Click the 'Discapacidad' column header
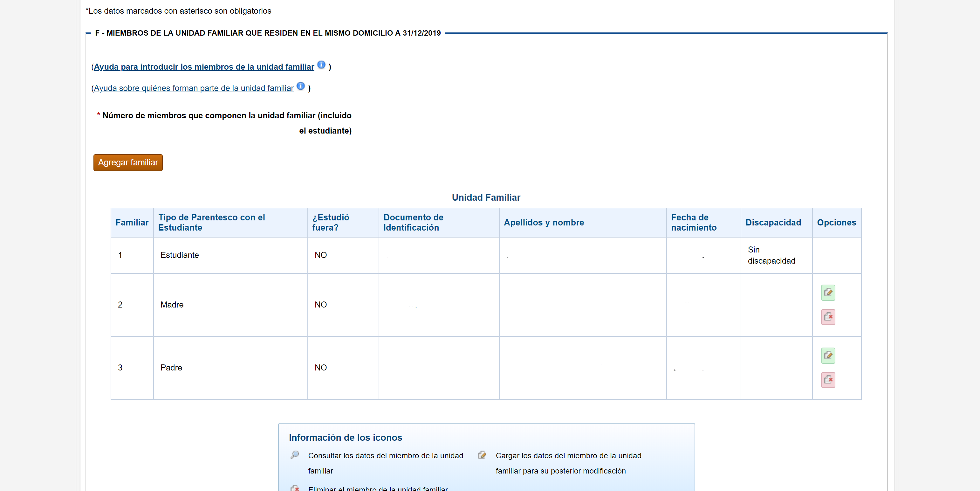The image size is (980, 491). [776, 222]
